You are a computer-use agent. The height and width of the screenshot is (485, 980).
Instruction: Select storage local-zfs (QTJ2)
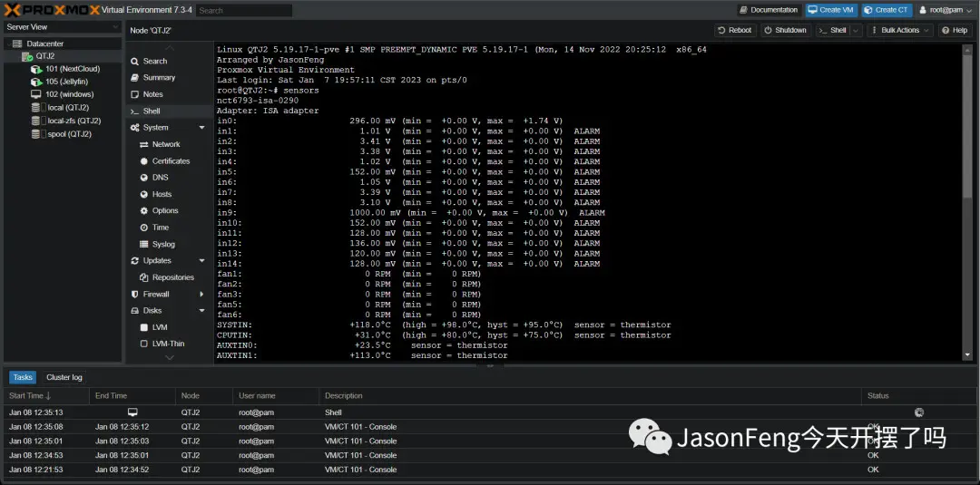coord(74,121)
